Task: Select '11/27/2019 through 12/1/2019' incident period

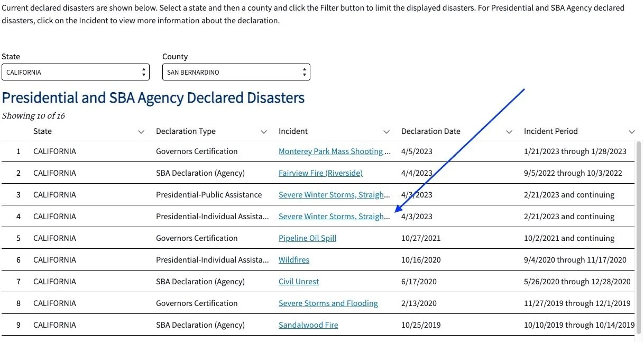Action: click(x=577, y=303)
